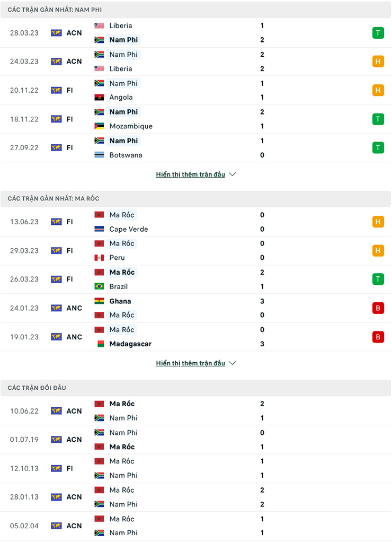
Task: Click the Botswana flag icon
Action: [99, 155]
